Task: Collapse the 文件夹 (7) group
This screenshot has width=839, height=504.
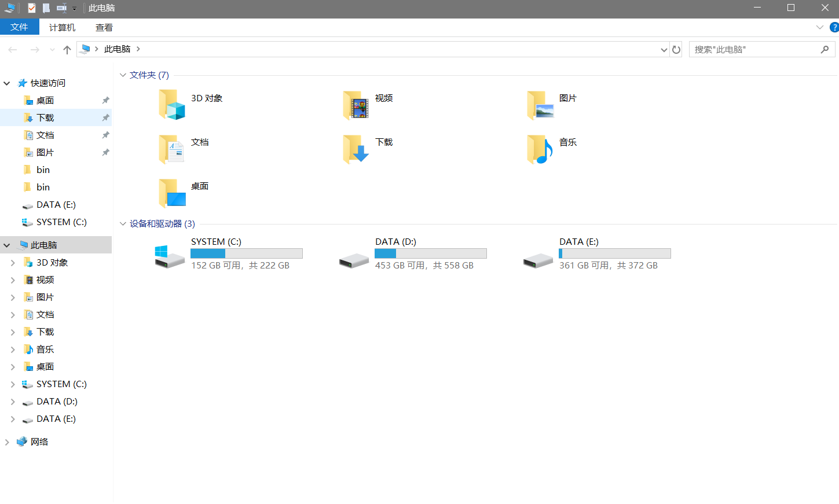Action: pyautogui.click(x=123, y=75)
